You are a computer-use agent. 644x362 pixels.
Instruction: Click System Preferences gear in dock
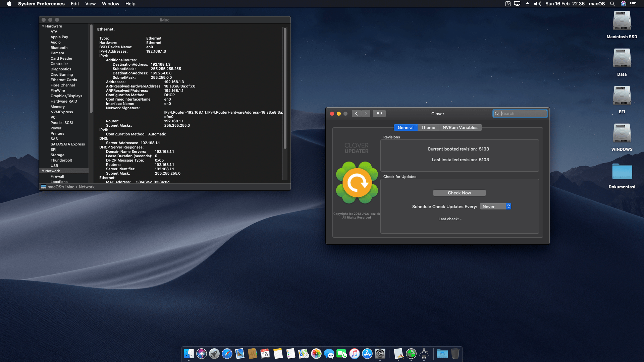[380, 354]
